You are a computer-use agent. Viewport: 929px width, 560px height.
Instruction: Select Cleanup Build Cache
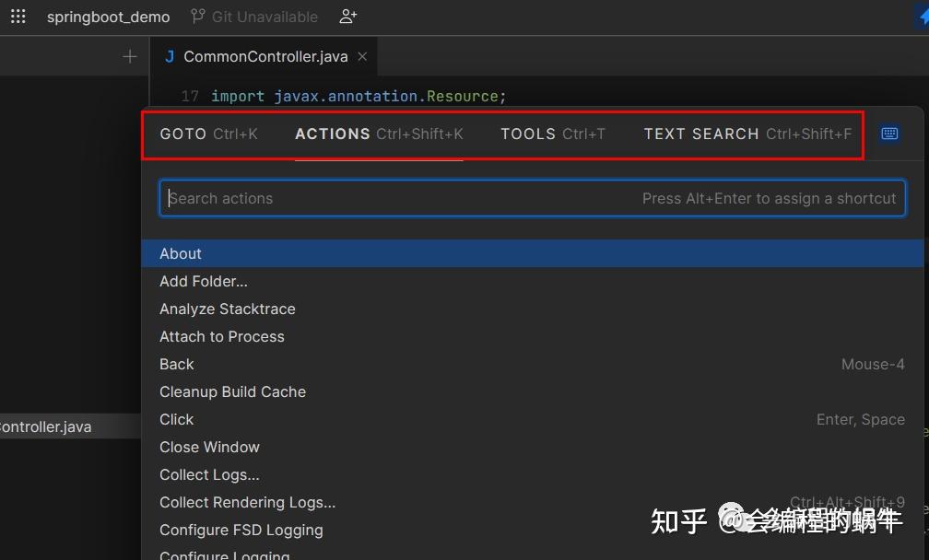click(232, 391)
